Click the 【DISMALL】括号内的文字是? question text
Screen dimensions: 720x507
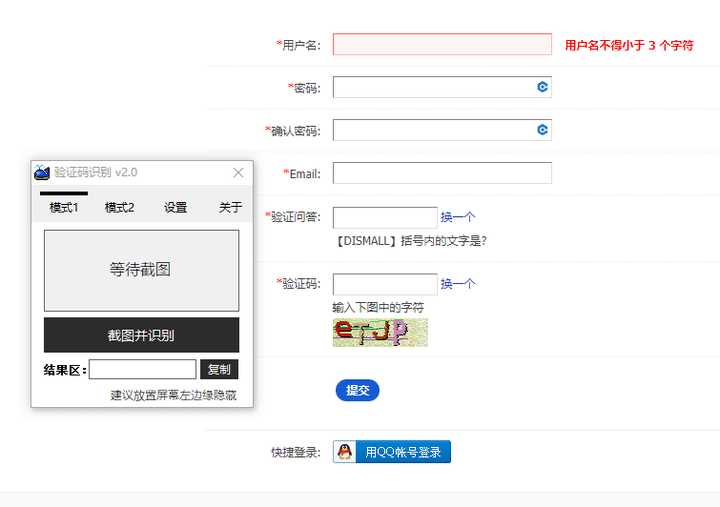pyautogui.click(x=410, y=241)
